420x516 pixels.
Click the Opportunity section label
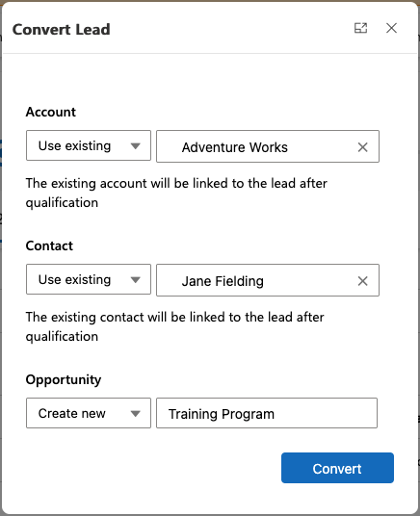[x=64, y=380]
